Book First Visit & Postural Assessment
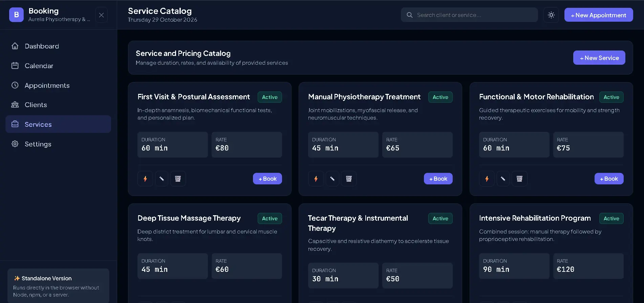 click(267, 179)
